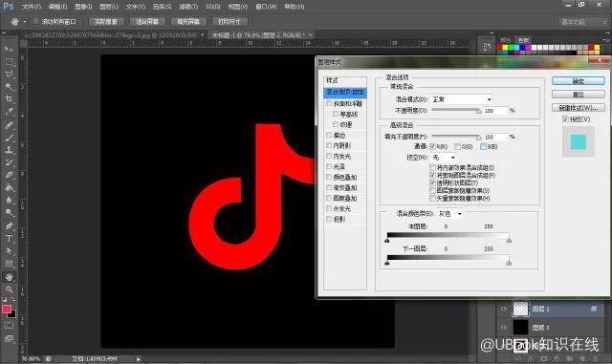Select the Clone Stamp tool
The width and height of the screenshot is (612, 364).
point(9,150)
